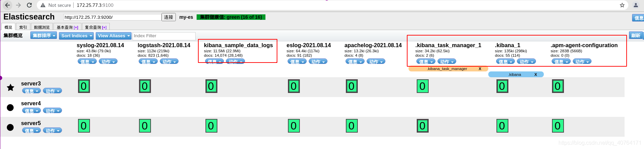
Task: Open 信息 dropdown for .kibana_1
Action: tap(506, 62)
